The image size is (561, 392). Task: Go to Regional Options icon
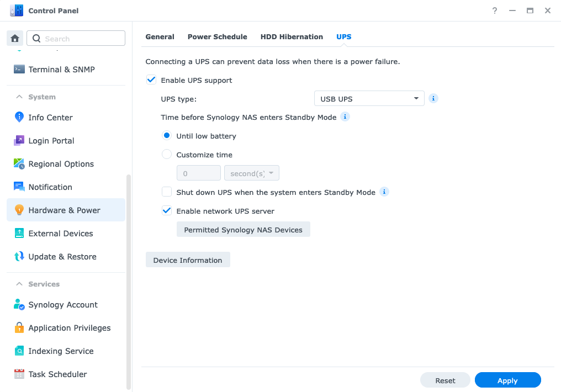click(x=19, y=164)
